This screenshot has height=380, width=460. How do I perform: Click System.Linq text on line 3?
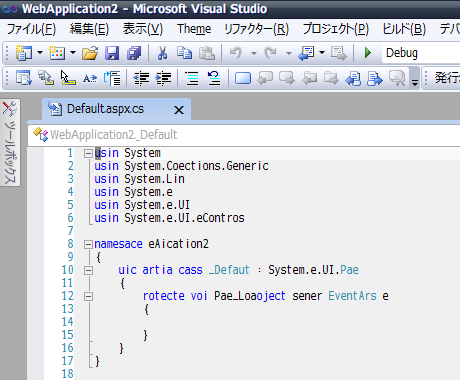point(154,179)
